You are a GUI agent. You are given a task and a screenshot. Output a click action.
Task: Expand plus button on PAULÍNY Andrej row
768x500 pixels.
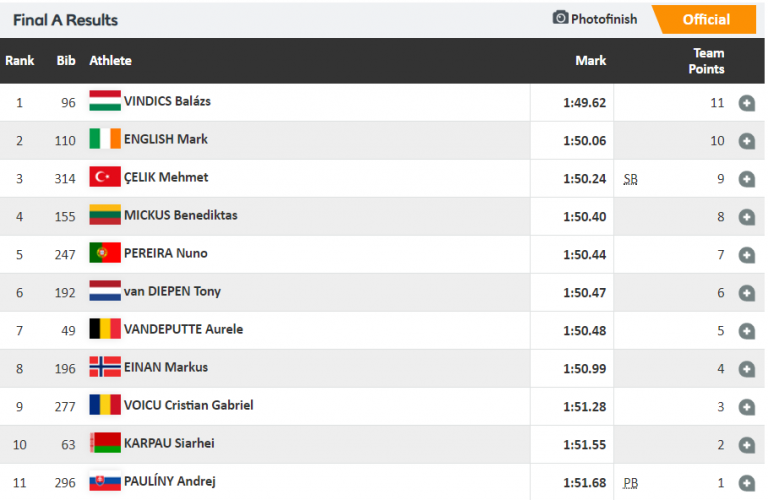coord(746,483)
